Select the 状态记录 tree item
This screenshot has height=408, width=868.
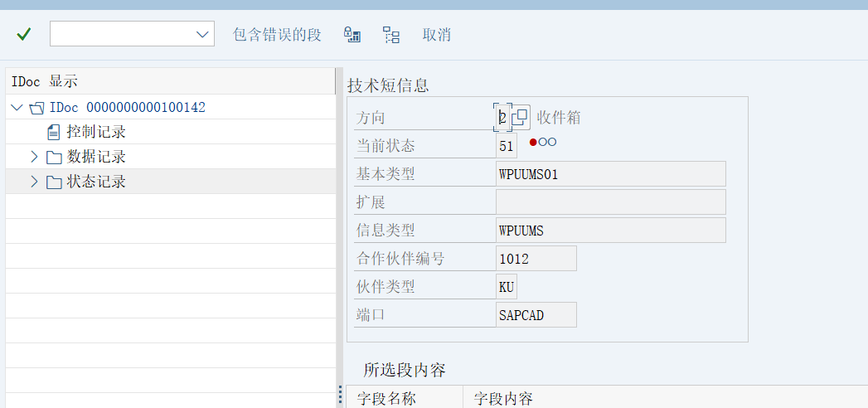click(96, 182)
